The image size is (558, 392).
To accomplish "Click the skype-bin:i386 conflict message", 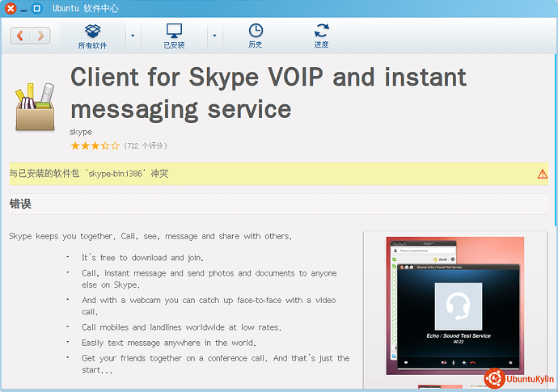I will point(89,174).
